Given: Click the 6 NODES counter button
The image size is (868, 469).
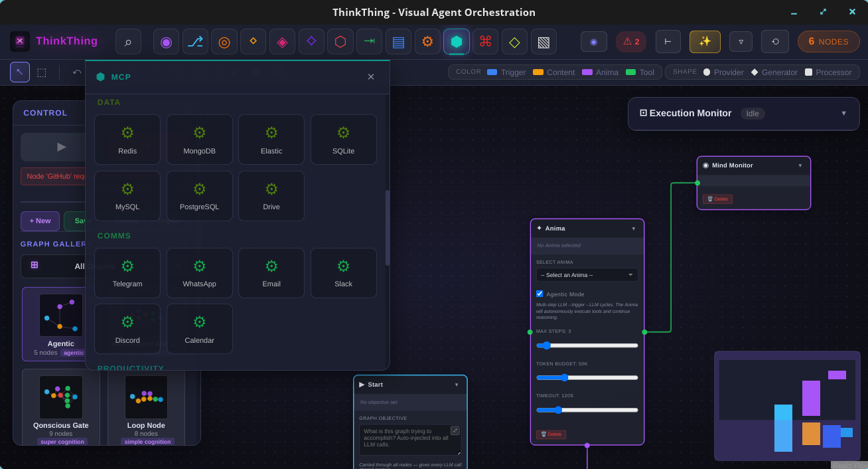Looking at the screenshot, I should coord(828,42).
